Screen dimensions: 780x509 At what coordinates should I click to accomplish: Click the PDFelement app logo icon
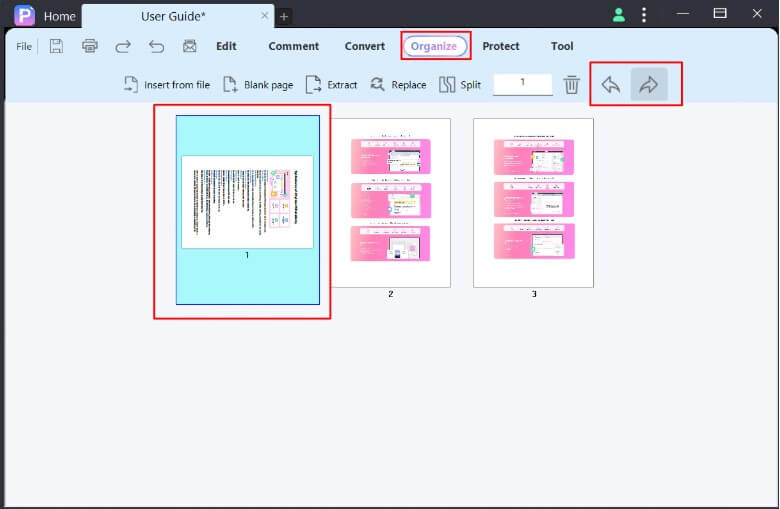coord(24,15)
